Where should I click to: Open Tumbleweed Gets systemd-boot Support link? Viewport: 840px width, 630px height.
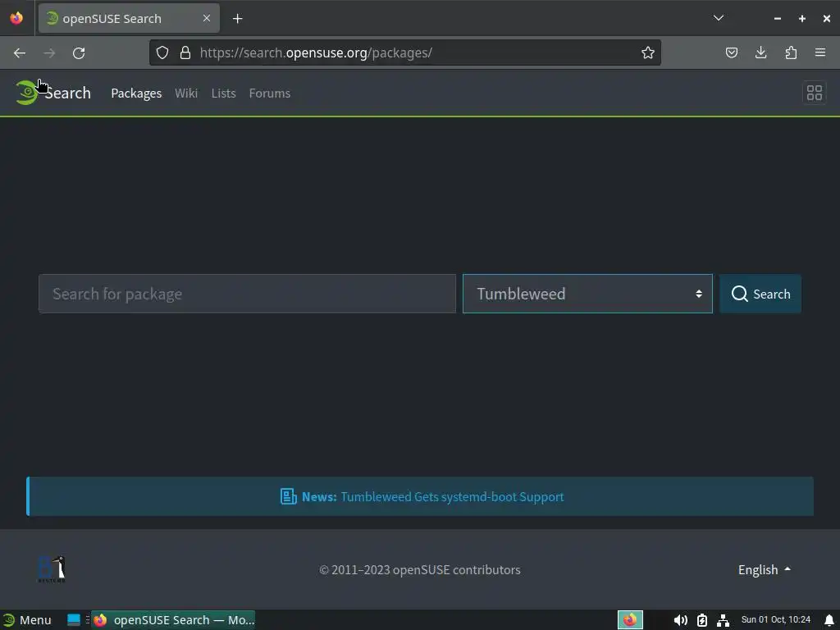click(452, 496)
